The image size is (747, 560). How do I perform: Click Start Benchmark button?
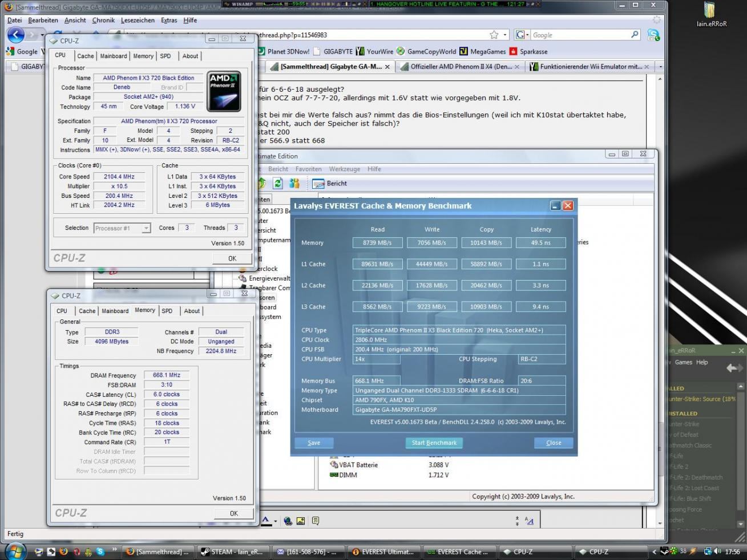tap(434, 443)
